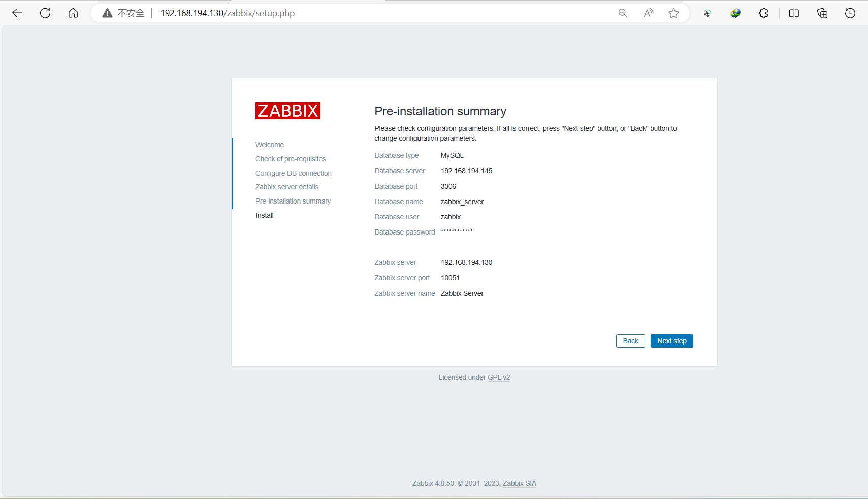The width and height of the screenshot is (868, 499).
Task: Open the GPL v2 license link
Action: coord(499,377)
